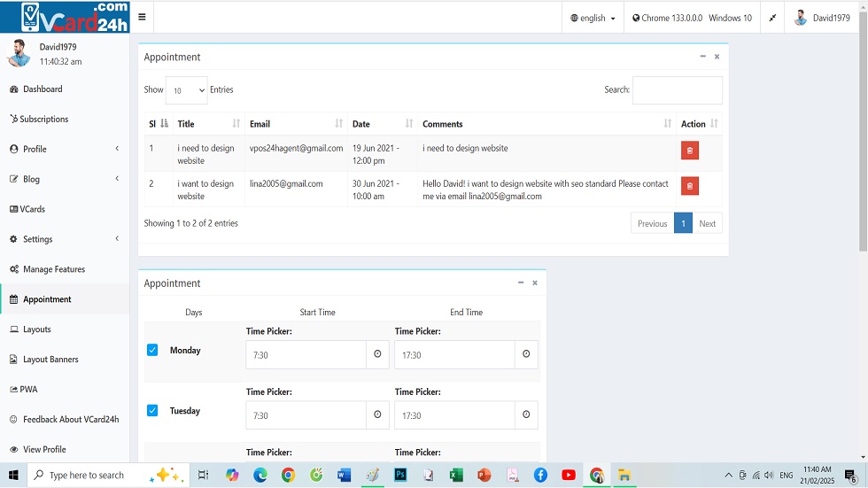The image size is (868, 488).
Task: Uncheck the Monday checkbox
Action: click(152, 350)
